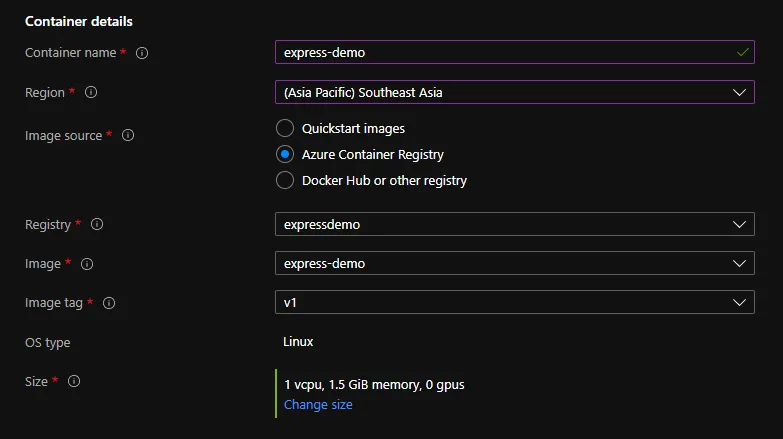This screenshot has height=439, width=783.
Task: Click the Linux OS type value
Action: 298,342
